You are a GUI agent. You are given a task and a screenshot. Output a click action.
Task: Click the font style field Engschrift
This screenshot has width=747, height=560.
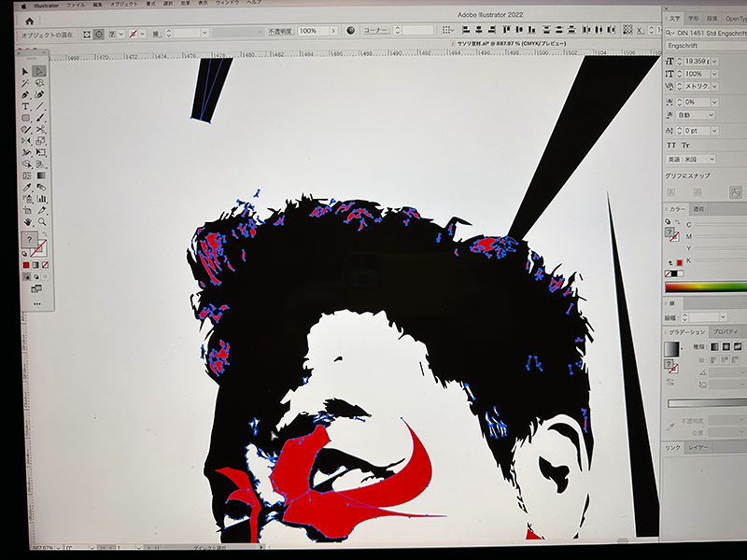tap(706, 46)
